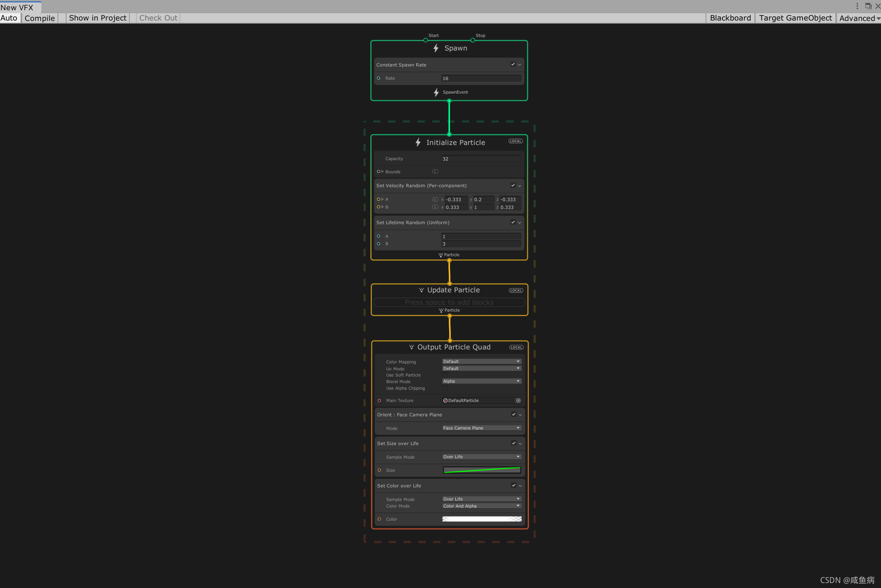Click the LOCAL badge on Output Particle Quad

(516, 347)
